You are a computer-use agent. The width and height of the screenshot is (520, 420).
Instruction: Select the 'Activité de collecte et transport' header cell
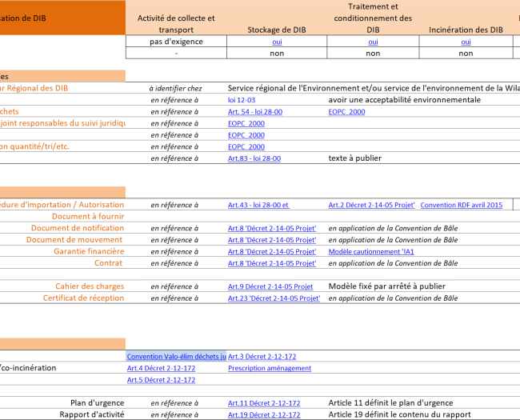pyautogui.click(x=176, y=23)
